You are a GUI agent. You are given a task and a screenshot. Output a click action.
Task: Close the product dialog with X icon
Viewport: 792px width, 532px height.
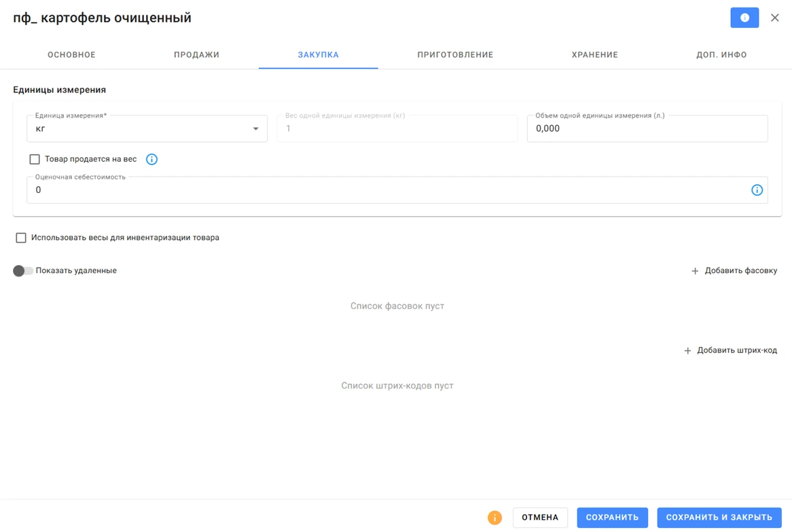775,18
